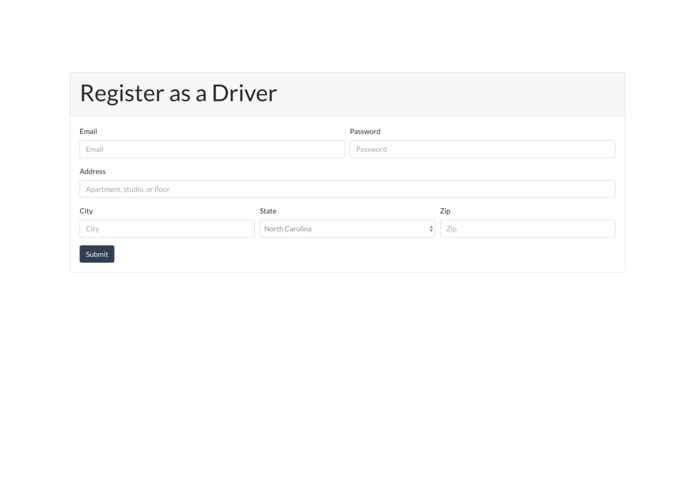Click the 'Password' field label
Image resolution: width=695 pixels, height=494 pixels.
coord(365,132)
